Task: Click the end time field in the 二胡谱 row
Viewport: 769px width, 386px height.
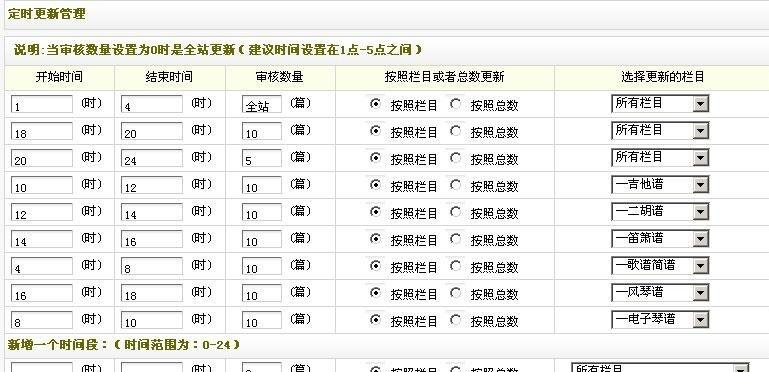Action: [152, 212]
